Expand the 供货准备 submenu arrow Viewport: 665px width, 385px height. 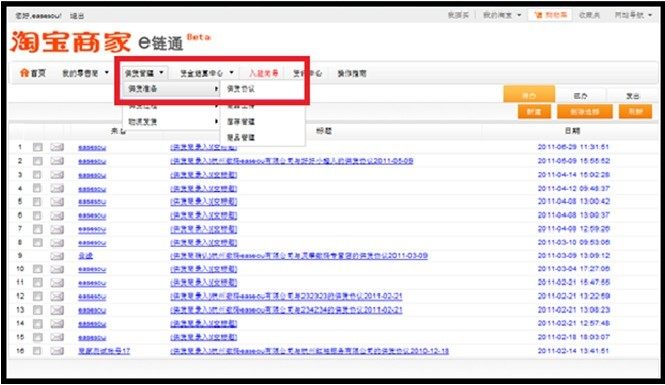pyautogui.click(x=216, y=89)
